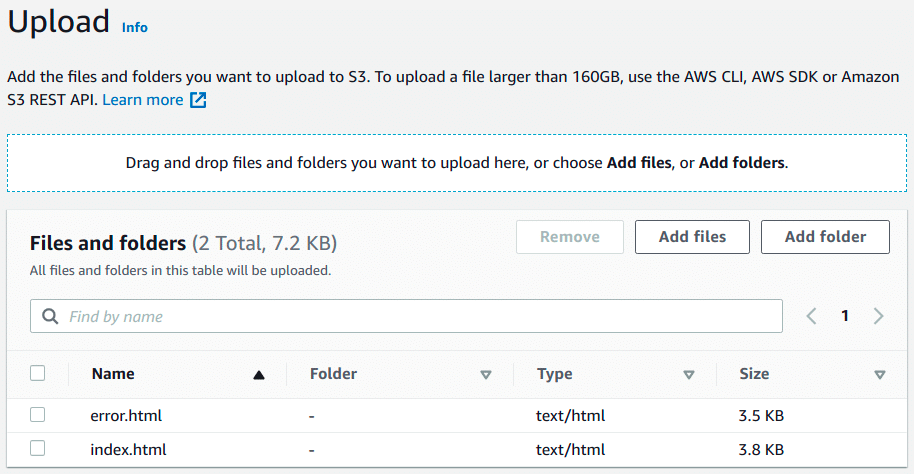
Task: Click the ascending sort arrow next to Name
Action: pos(259,375)
